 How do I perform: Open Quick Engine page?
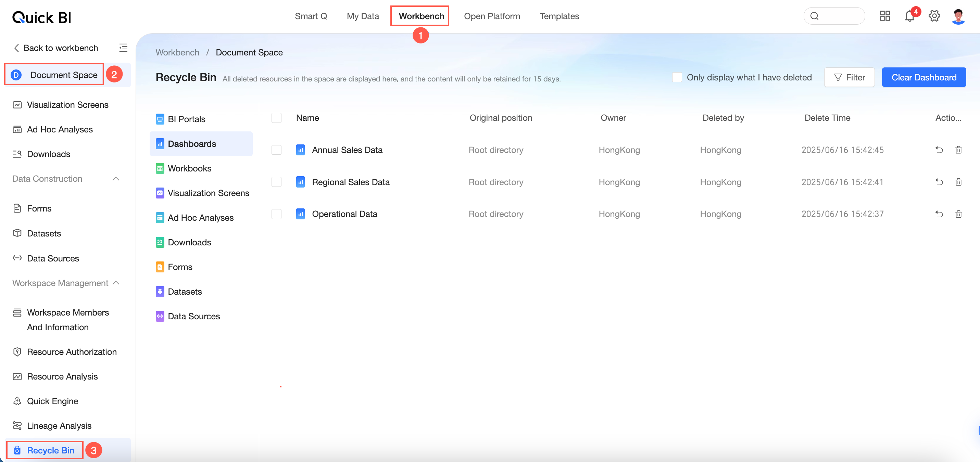pyautogui.click(x=52, y=401)
